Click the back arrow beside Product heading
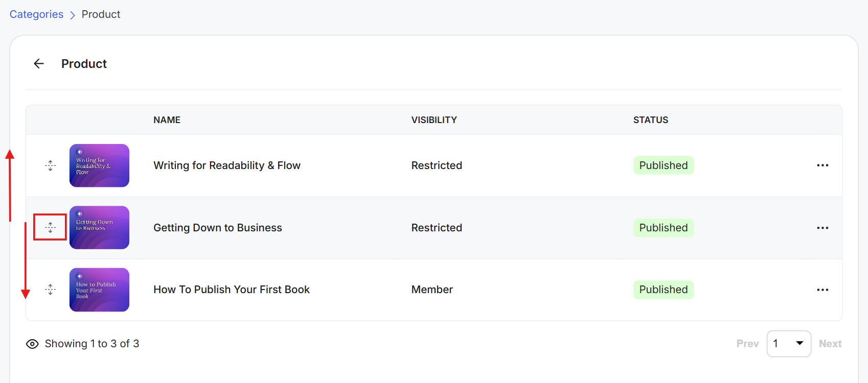Image resolution: width=868 pixels, height=383 pixels. coord(39,63)
